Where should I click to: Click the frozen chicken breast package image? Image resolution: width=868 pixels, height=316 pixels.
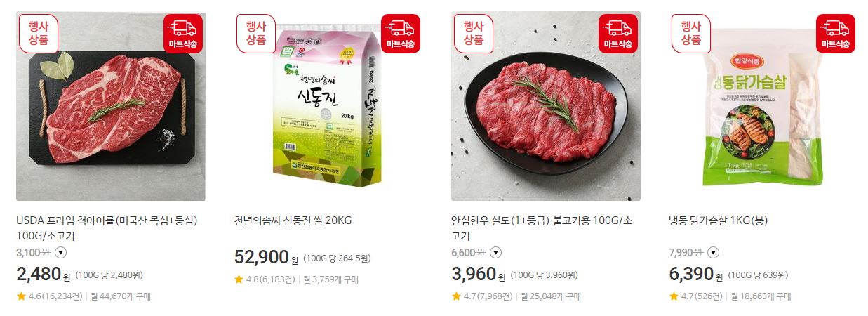(x=763, y=106)
